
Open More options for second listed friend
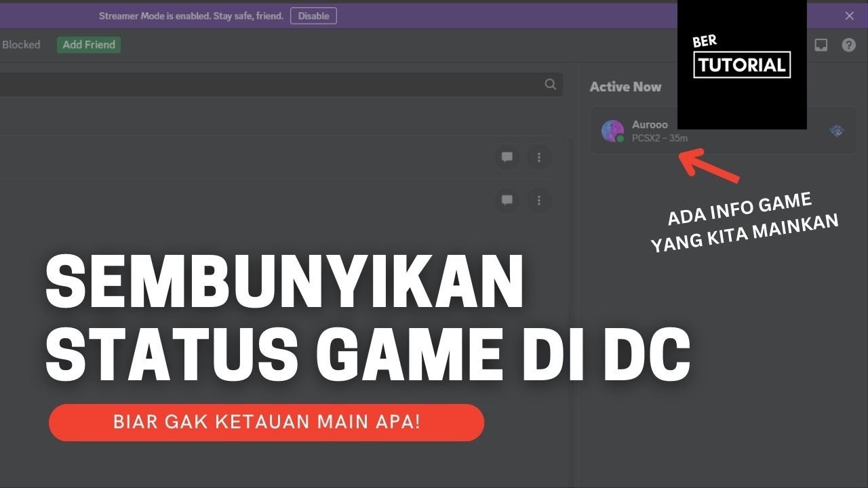[539, 201]
